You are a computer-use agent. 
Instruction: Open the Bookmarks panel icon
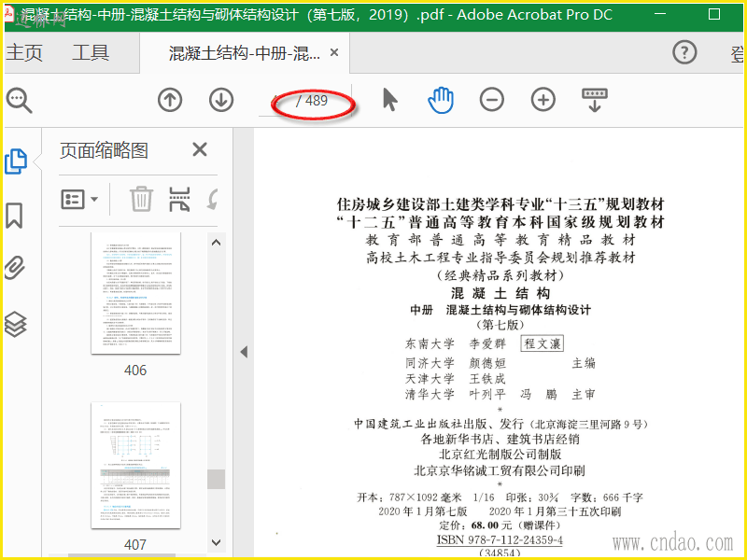coord(14,216)
